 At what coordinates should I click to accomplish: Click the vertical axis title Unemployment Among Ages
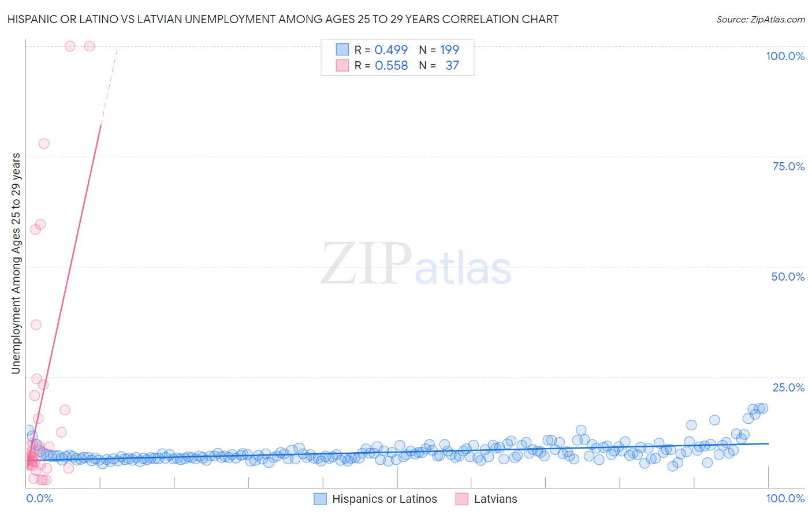point(16,263)
